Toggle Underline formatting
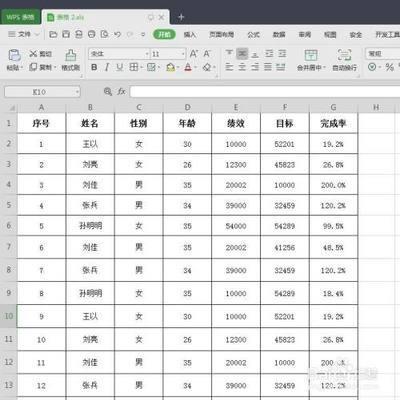 [120, 67]
